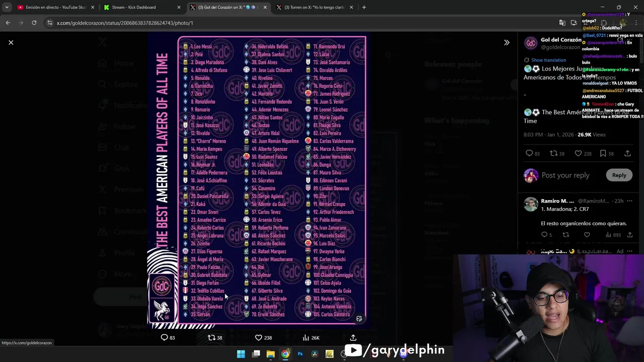644x362 pixels.
Task: Click the image ALT/expand badge on photo corner
Action: (359, 319)
